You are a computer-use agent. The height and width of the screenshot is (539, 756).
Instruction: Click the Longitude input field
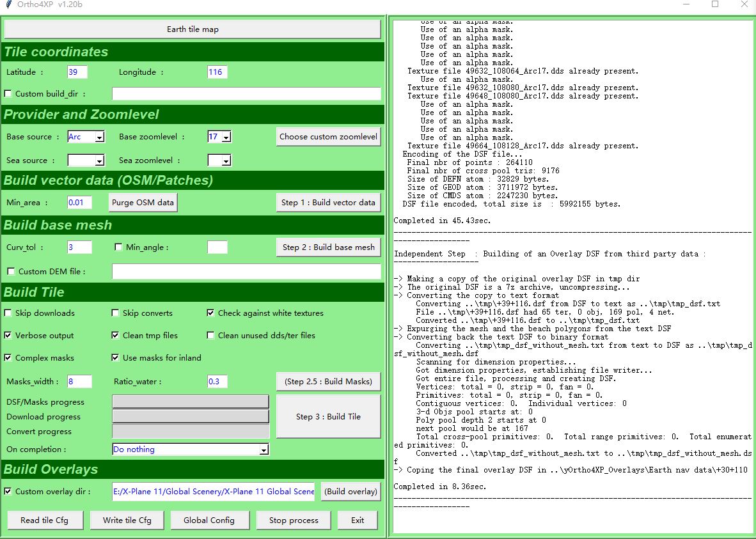pos(217,72)
